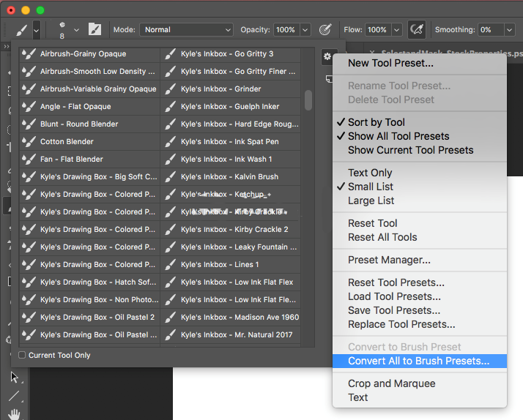Expand the Flow slider dropdown arrow
The width and height of the screenshot is (523, 420).
pyautogui.click(x=396, y=30)
